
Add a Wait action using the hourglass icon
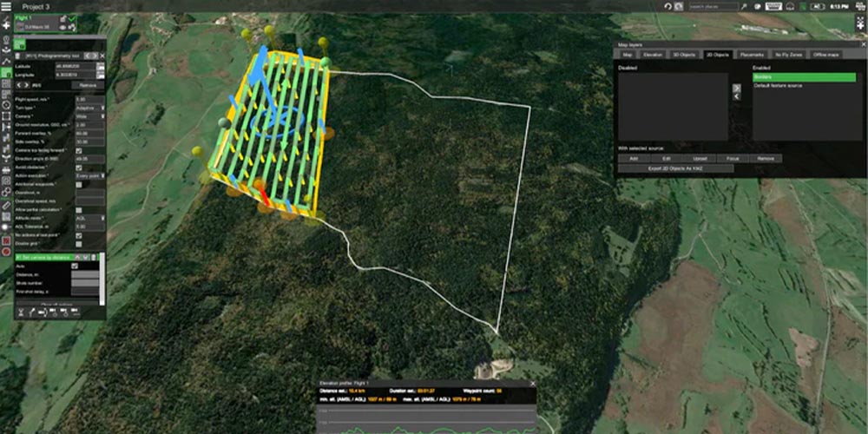point(21,312)
